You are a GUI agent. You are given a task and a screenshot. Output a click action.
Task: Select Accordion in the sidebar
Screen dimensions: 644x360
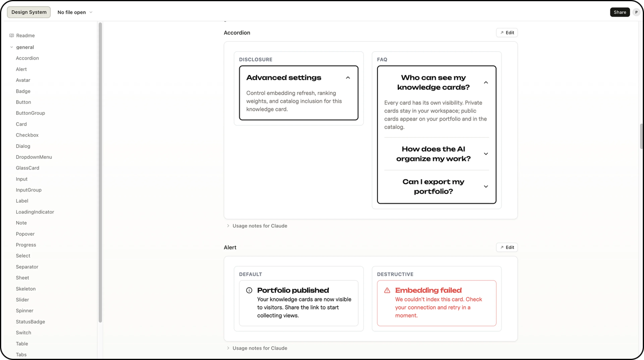click(x=28, y=58)
